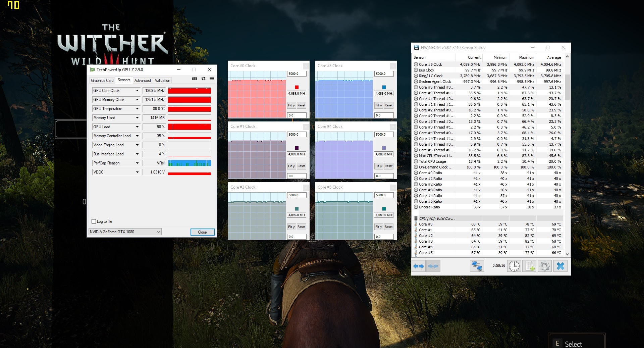
Task: Open the GPU Load sensor dropdown
Action: [x=137, y=127]
